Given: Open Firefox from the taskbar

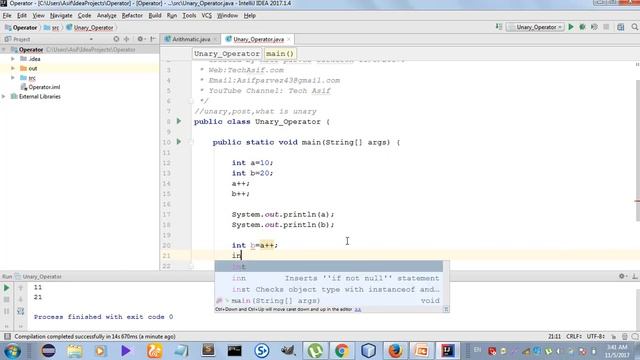Looking at the screenshot, I should click(x=395, y=351).
